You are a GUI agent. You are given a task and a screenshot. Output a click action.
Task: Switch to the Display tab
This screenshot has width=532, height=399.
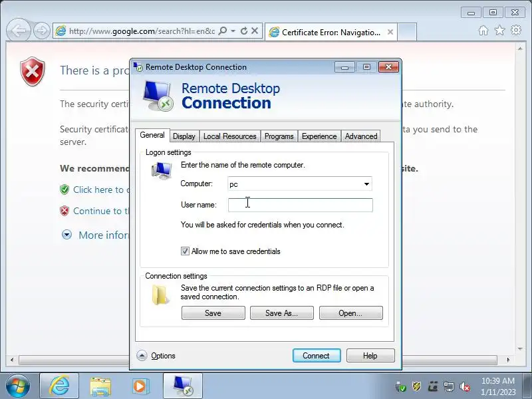(x=184, y=136)
